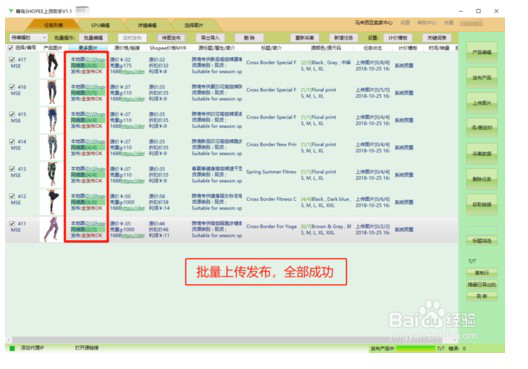
Task: Uncheck the checkbox for row 412
Action: click(12, 196)
